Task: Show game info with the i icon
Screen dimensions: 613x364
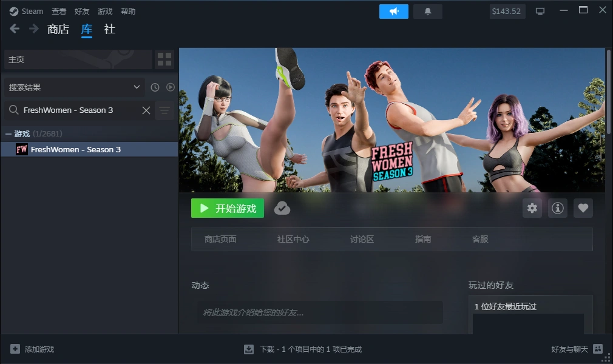Action: [558, 208]
